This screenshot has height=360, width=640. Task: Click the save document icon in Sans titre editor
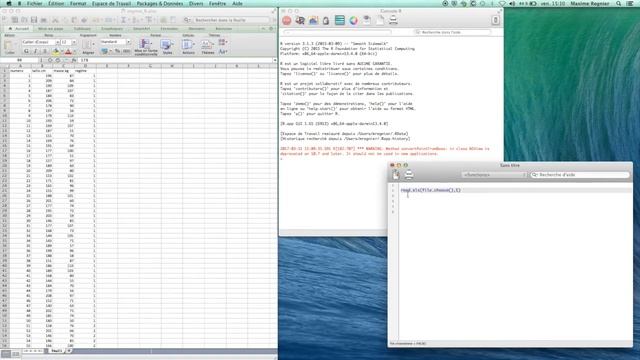click(396, 175)
